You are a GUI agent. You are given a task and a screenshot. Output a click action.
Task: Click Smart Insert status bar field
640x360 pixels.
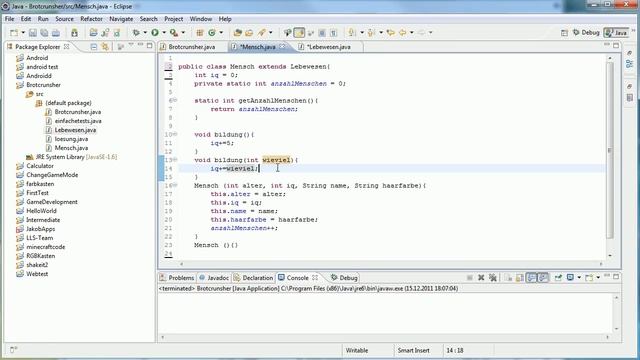[x=413, y=350]
